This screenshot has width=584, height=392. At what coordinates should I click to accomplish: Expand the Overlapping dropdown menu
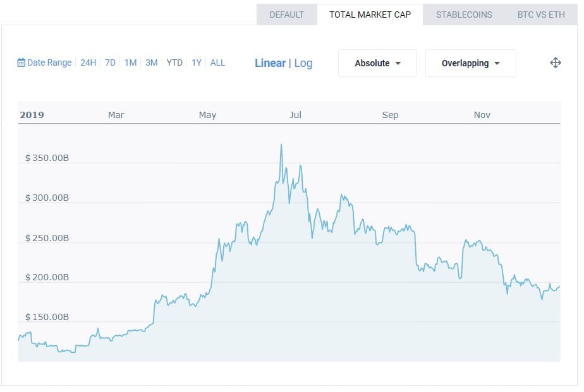[x=470, y=63]
